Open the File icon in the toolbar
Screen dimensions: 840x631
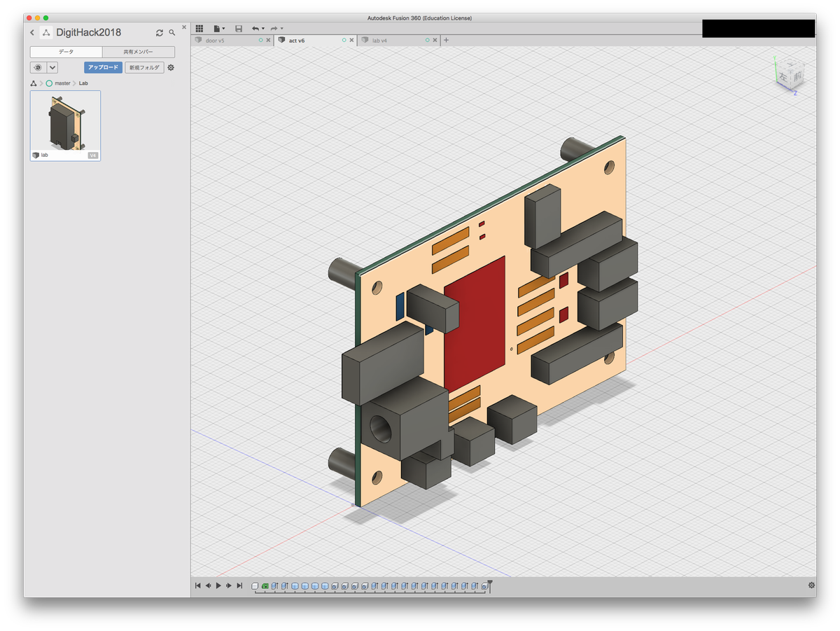(x=217, y=28)
